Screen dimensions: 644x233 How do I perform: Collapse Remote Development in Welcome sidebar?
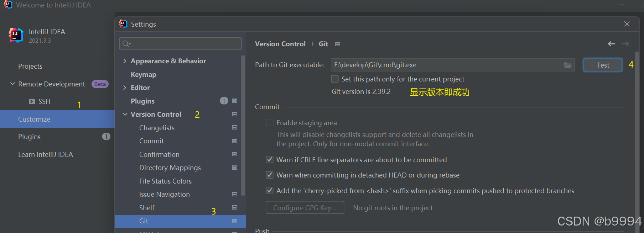tap(12, 84)
